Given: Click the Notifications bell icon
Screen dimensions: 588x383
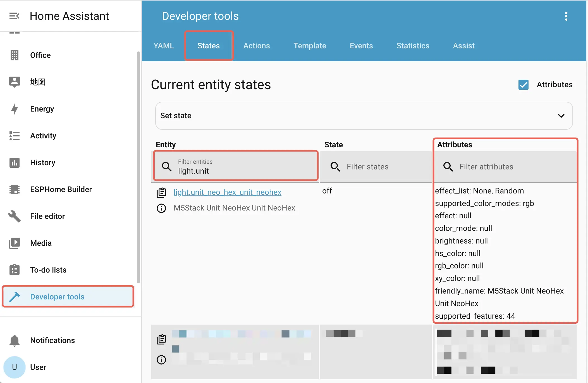Looking at the screenshot, I should coord(14,341).
